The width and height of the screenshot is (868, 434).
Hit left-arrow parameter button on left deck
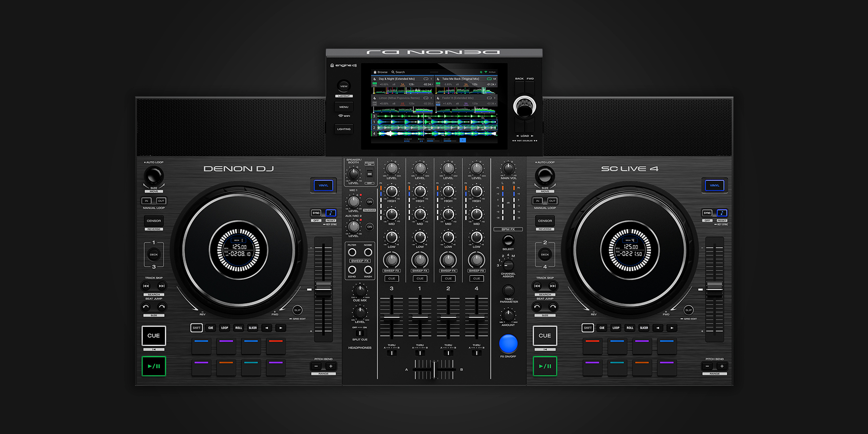(x=267, y=328)
